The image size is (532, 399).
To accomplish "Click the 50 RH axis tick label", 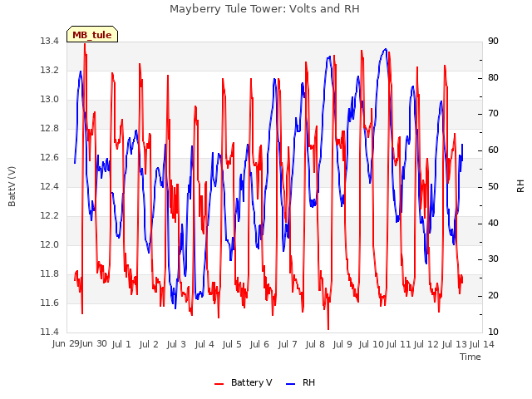I will click(x=493, y=186).
